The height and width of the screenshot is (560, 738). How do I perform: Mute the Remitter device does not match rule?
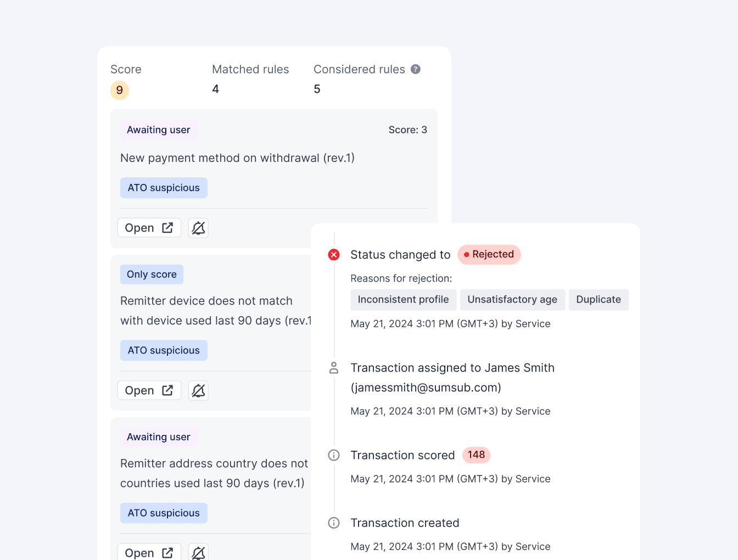pyautogui.click(x=198, y=390)
